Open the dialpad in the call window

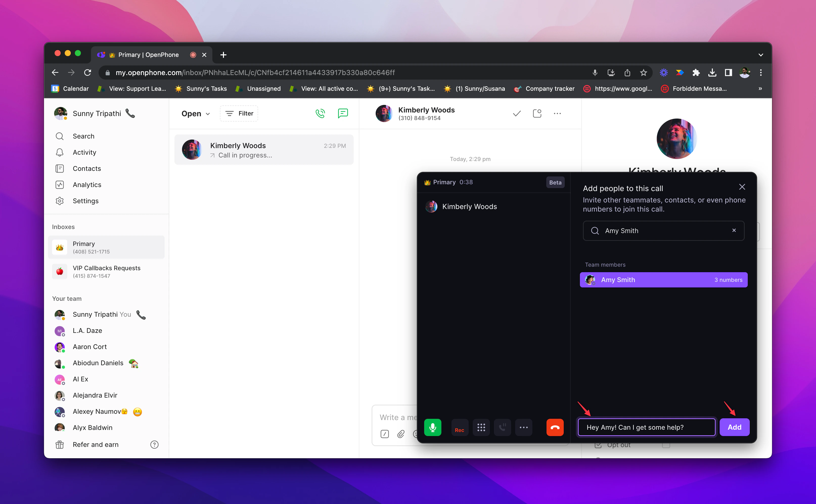pyautogui.click(x=481, y=427)
